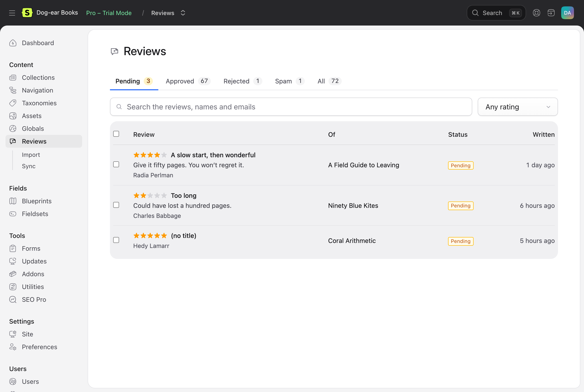Click the Collections icon in sidebar
The width and height of the screenshot is (584, 392).
click(13, 77)
